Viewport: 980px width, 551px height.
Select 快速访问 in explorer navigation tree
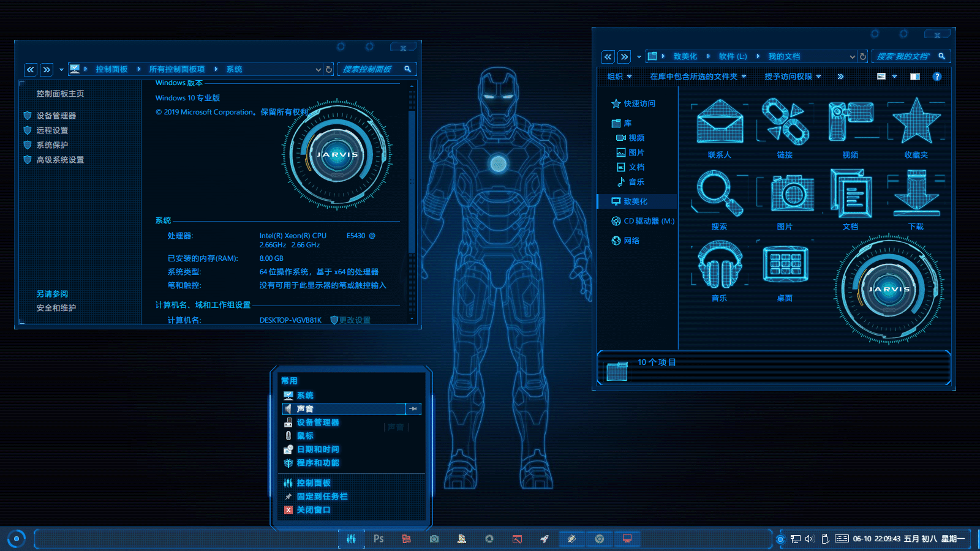633,103
